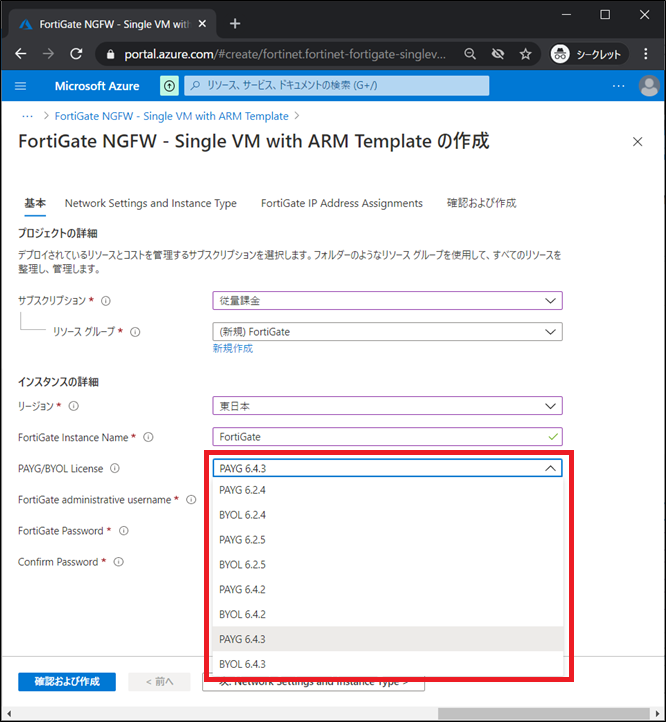Choose PAYG 6.2.5 from list
This screenshot has height=722, width=666.
(387, 540)
